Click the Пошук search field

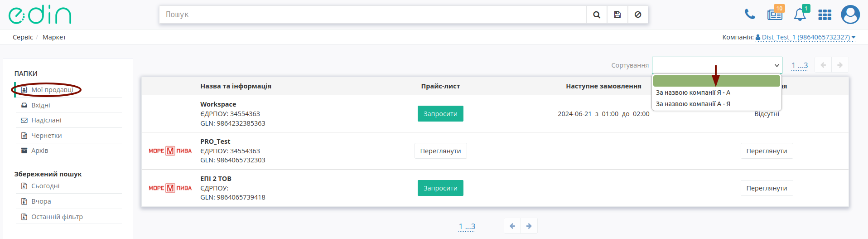click(372, 15)
